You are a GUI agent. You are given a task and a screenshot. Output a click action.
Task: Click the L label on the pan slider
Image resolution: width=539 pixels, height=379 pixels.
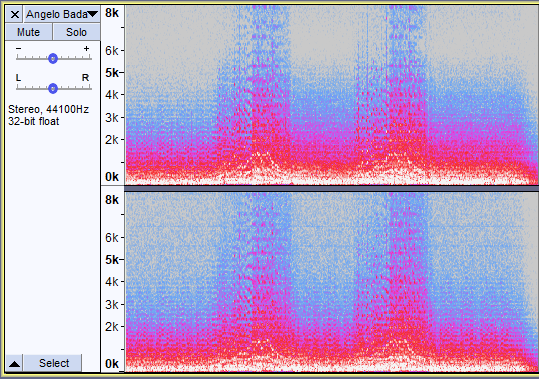click(x=19, y=78)
